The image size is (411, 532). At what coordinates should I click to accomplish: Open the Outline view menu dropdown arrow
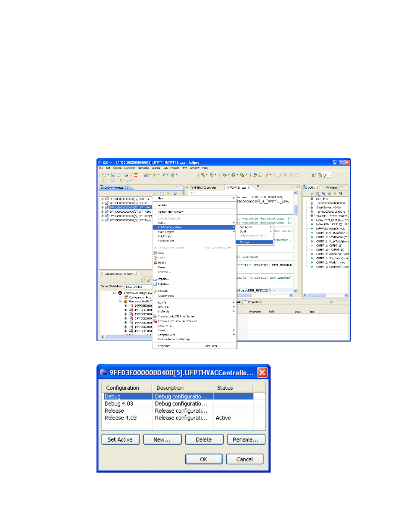tap(346, 193)
